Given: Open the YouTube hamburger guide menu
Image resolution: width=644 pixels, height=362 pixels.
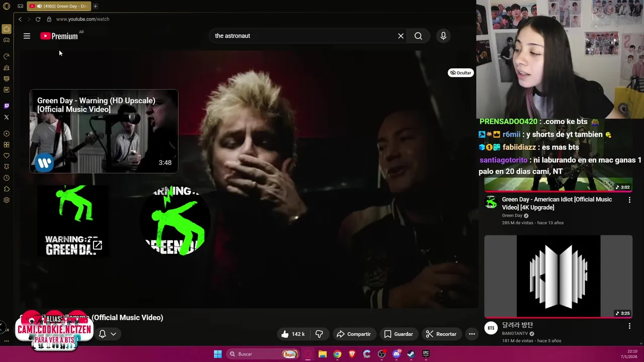Looking at the screenshot, I should [x=27, y=36].
